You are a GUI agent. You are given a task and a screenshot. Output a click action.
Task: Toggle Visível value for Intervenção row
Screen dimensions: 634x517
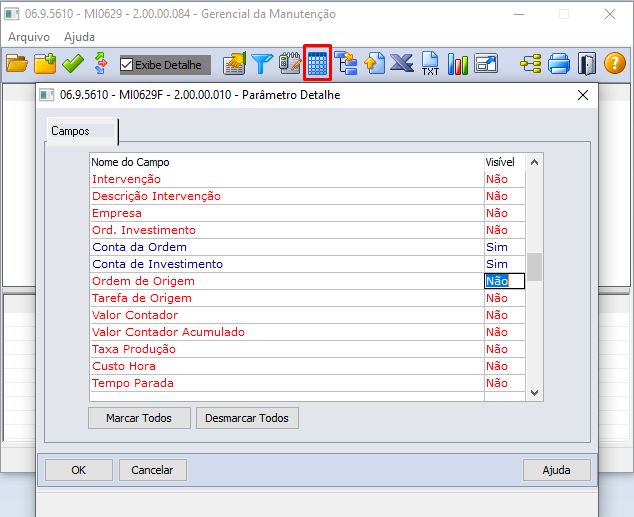(504, 179)
